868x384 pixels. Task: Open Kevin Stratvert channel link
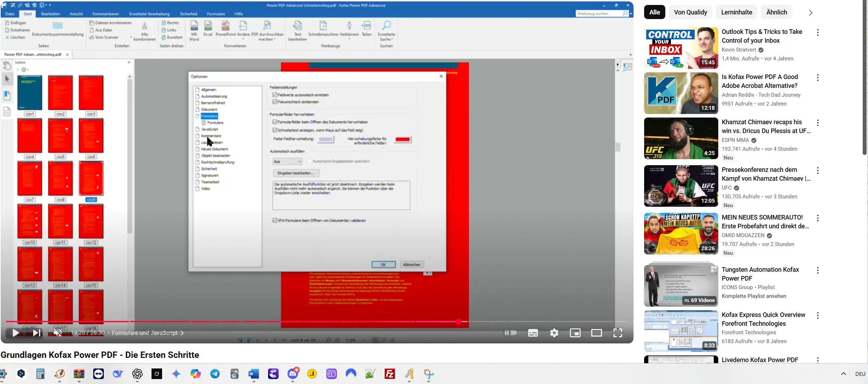coord(739,50)
